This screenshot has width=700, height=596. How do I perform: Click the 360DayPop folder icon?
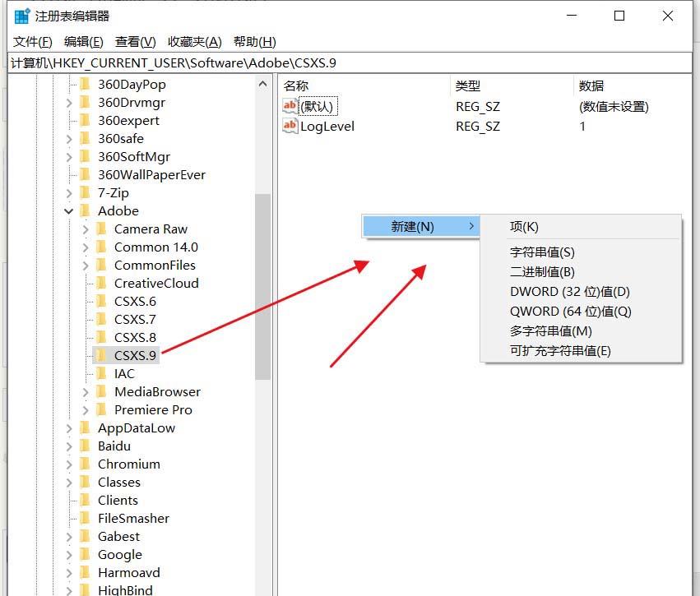point(85,84)
